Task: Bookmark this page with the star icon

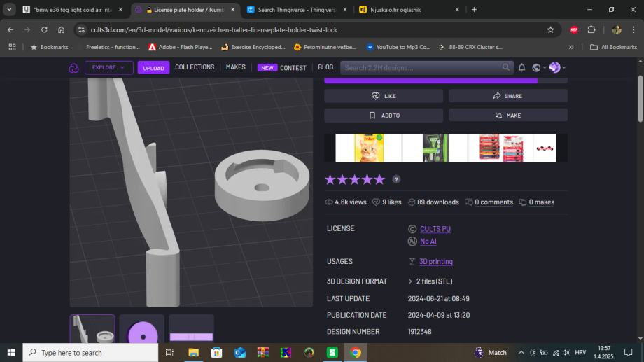Action: tap(550, 30)
